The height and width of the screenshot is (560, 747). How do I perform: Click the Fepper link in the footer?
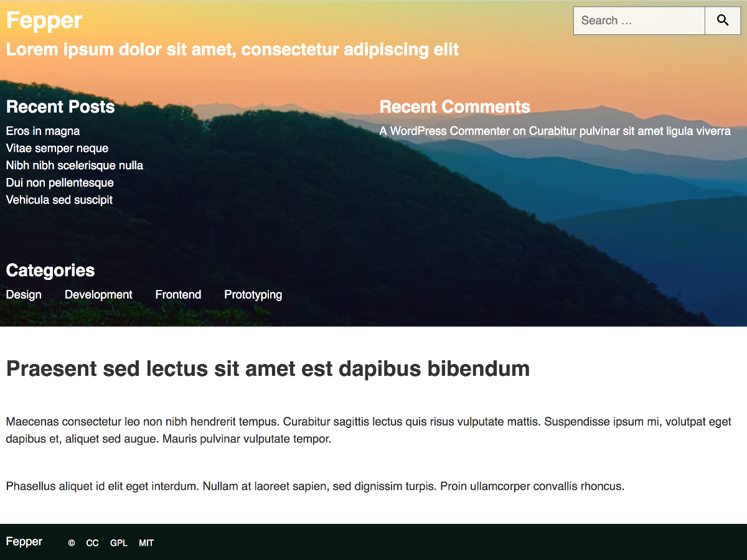click(x=24, y=541)
